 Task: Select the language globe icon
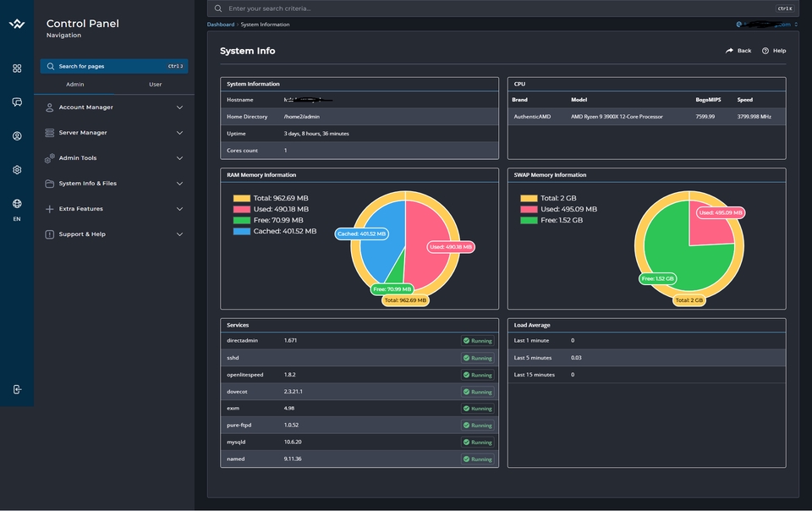pyautogui.click(x=17, y=203)
